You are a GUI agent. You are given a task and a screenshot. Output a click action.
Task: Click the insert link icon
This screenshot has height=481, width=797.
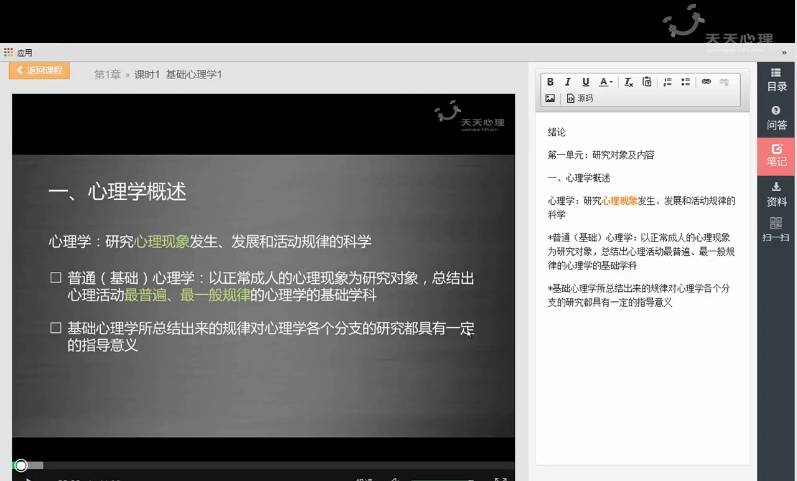point(706,82)
